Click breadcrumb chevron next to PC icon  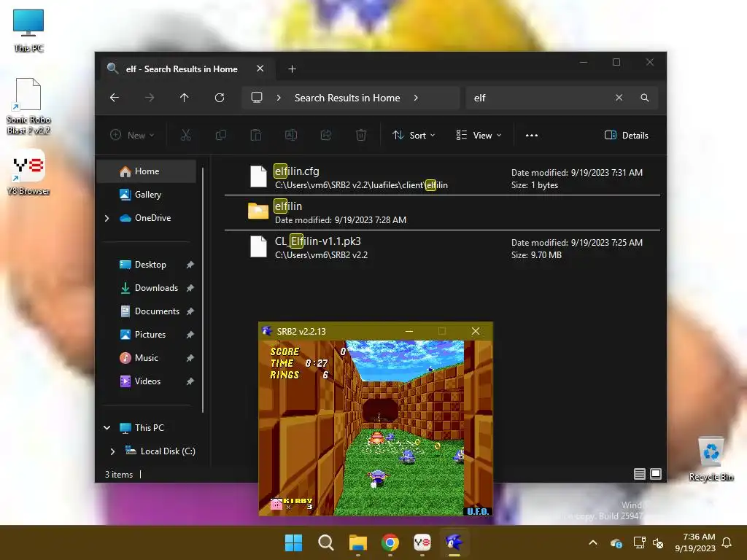(x=279, y=98)
